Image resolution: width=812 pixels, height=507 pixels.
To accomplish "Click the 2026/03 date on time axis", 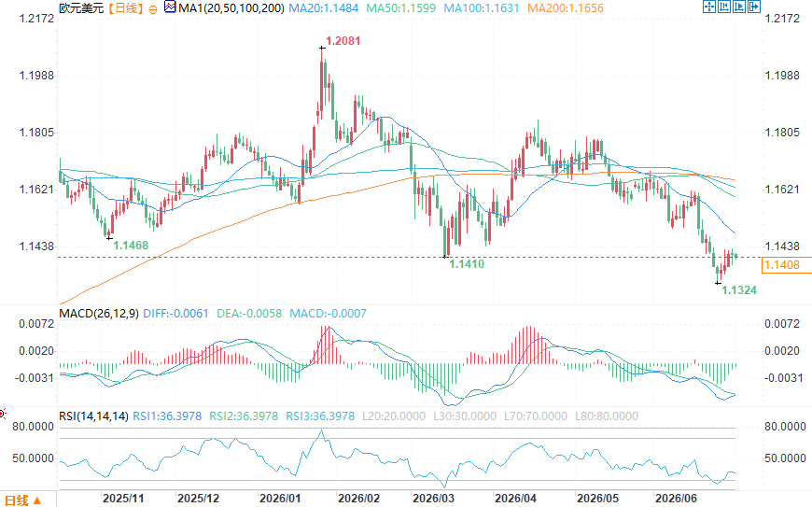I will pos(433,499).
